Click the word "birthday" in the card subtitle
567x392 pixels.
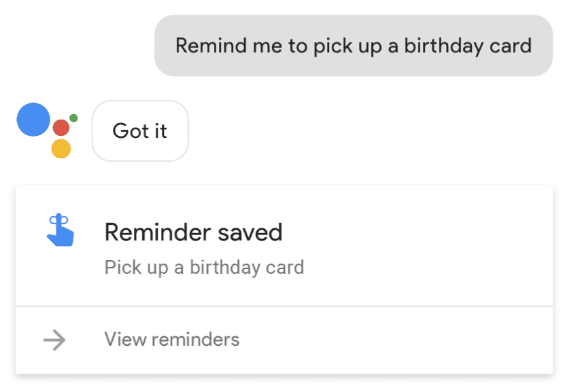pos(225,268)
